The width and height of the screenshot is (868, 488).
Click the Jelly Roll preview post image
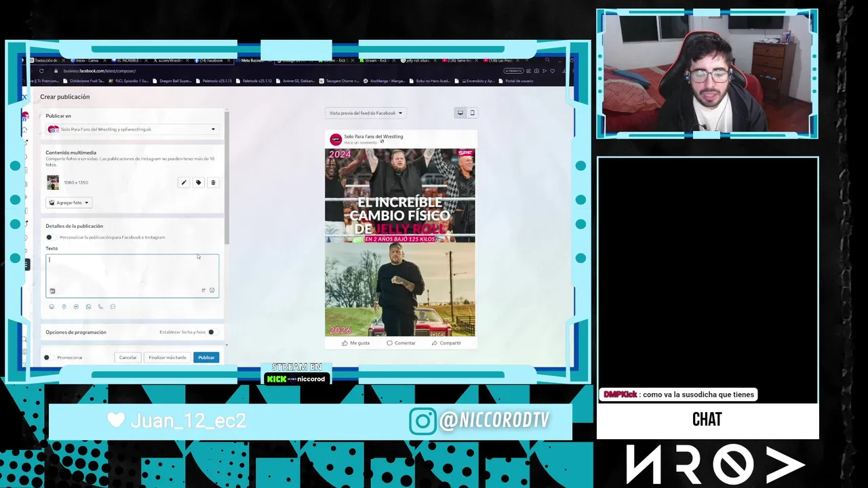pyautogui.click(x=400, y=243)
